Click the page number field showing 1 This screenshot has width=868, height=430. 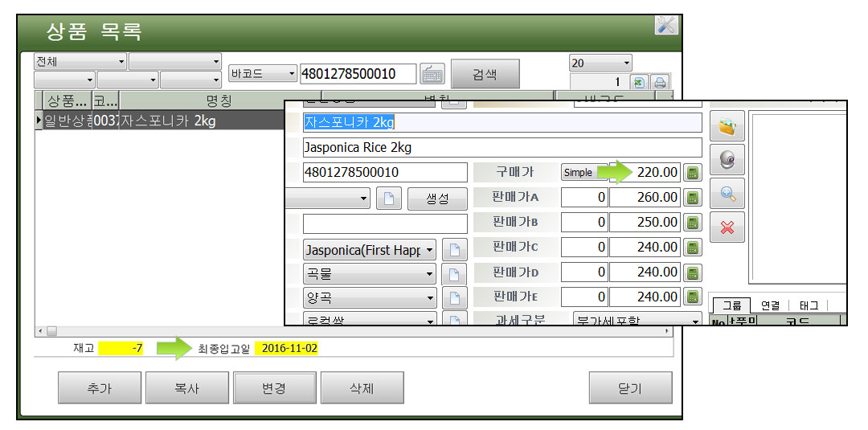pyautogui.click(x=600, y=83)
